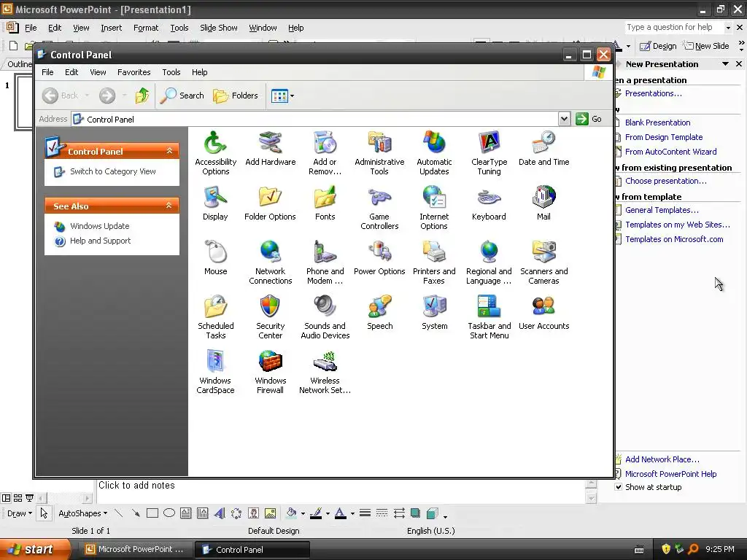Image resolution: width=747 pixels, height=560 pixels.
Task: Open PowerPoint's Format menu
Action: pyautogui.click(x=146, y=28)
